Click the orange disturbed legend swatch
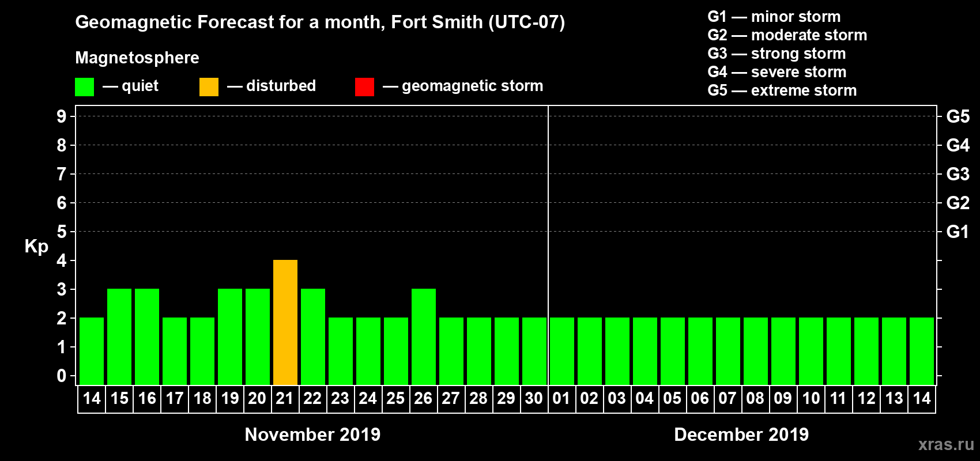The height and width of the screenshot is (461, 980). pyautogui.click(x=209, y=87)
